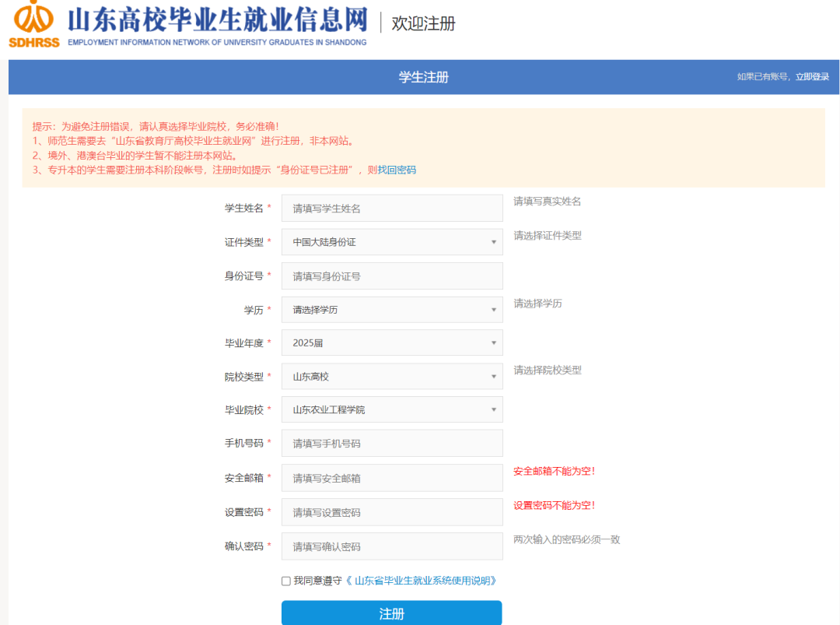
Task: Check the 我同意遵守 agreement checkbox
Action: pyautogui.click(x=286, y=581)
